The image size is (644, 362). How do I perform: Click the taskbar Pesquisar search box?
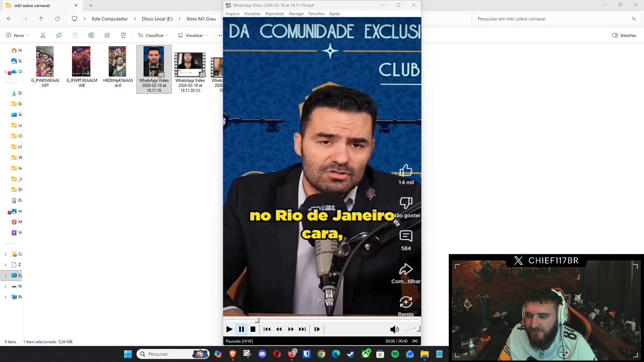tap(173, 354)
